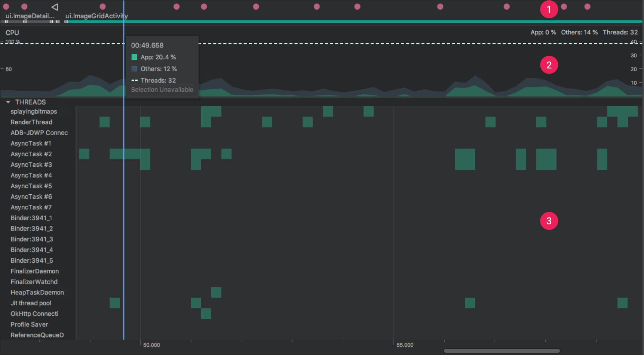
Task: Click the green App swatch in the tooltip
Action: (x=134, y=57)
